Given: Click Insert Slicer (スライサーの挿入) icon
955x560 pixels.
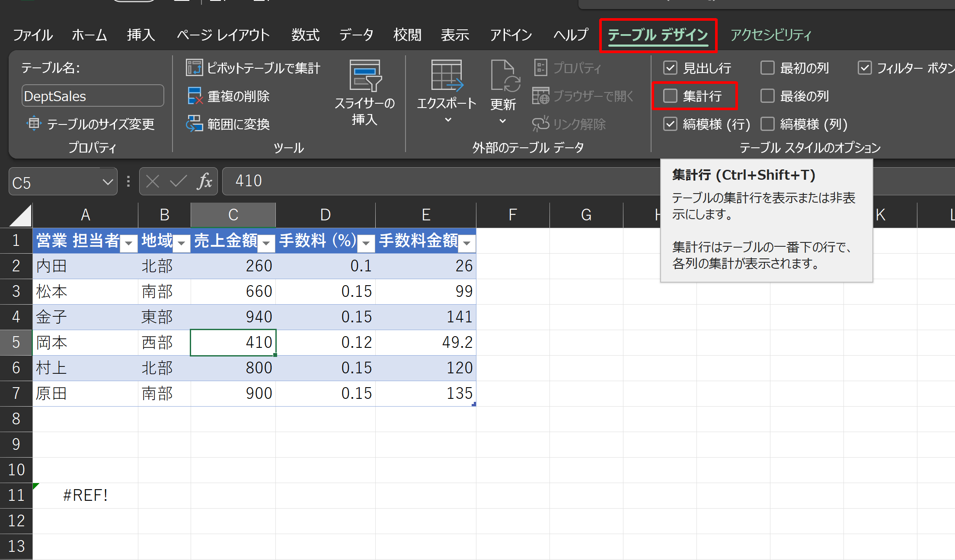Looking at the screenshot, I should tap(365, 76).
